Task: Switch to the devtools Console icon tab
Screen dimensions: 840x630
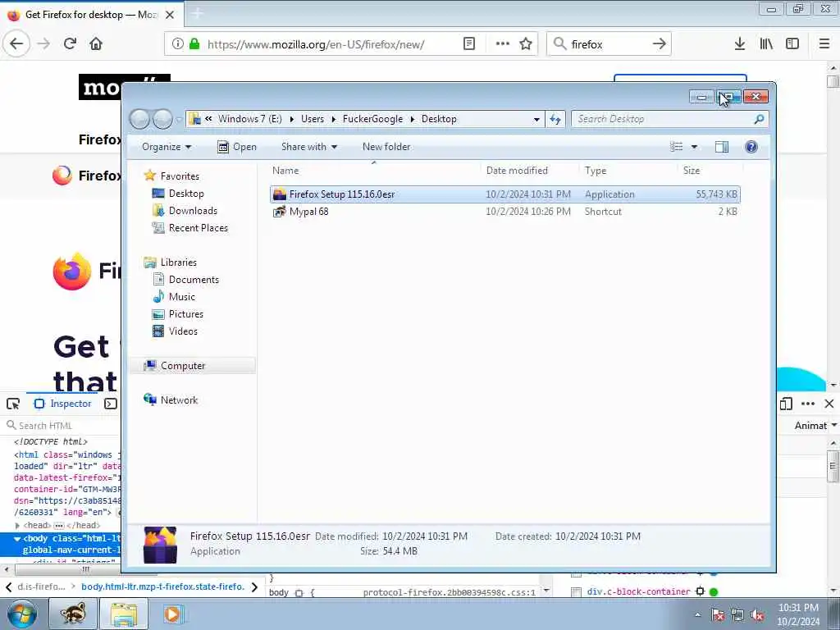Action: [111, 404]
